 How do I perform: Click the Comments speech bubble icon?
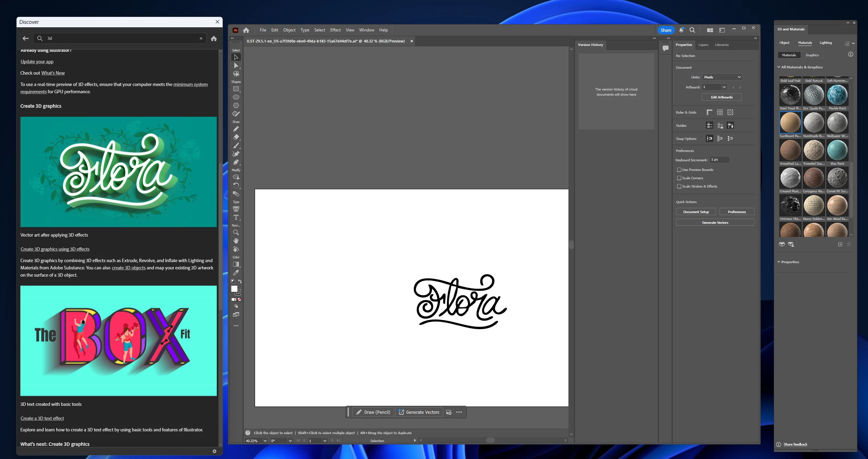665,48
